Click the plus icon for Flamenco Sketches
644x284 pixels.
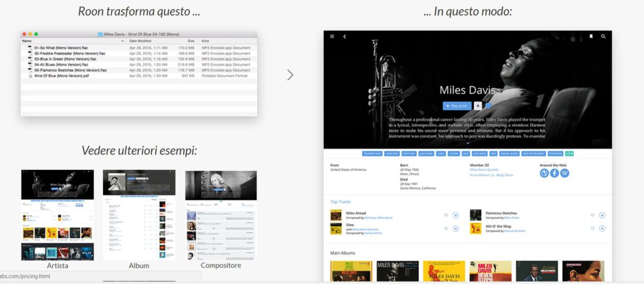coord(602,215)
